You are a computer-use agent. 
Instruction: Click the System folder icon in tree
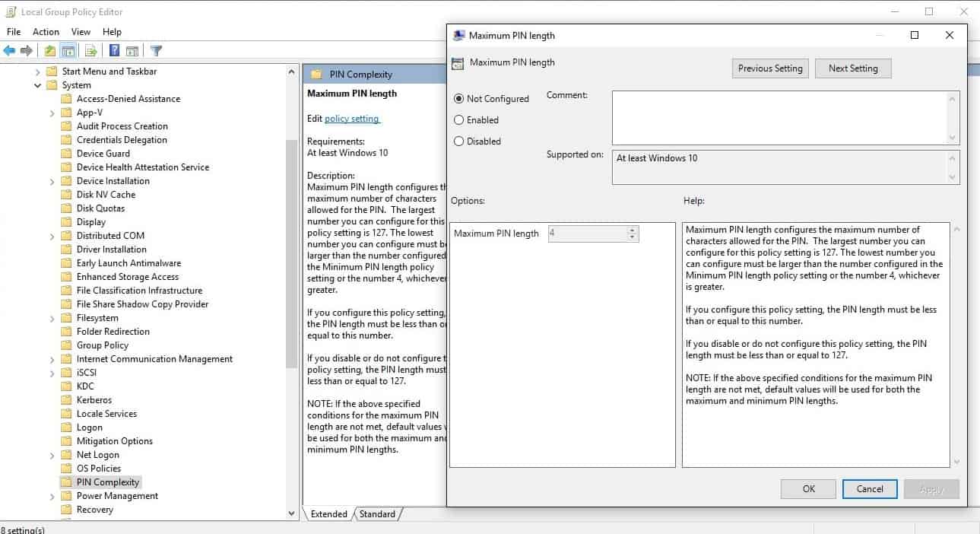pos(52,85)
